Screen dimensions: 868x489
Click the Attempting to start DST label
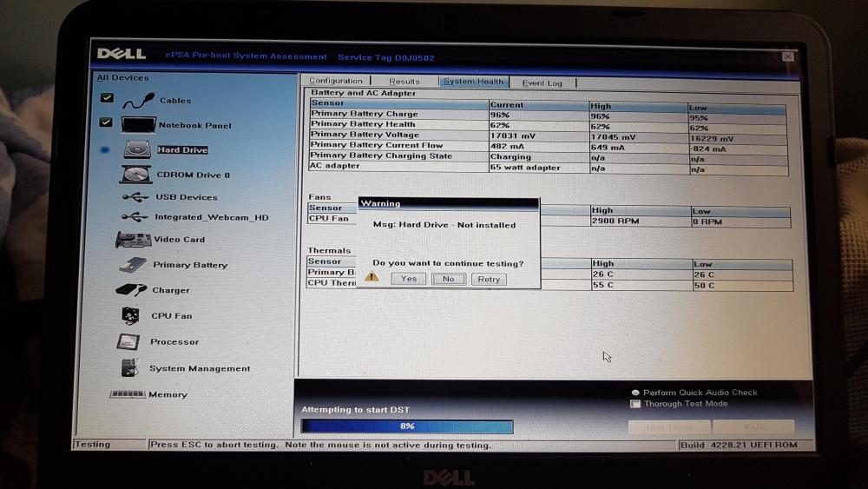[355, 410]
